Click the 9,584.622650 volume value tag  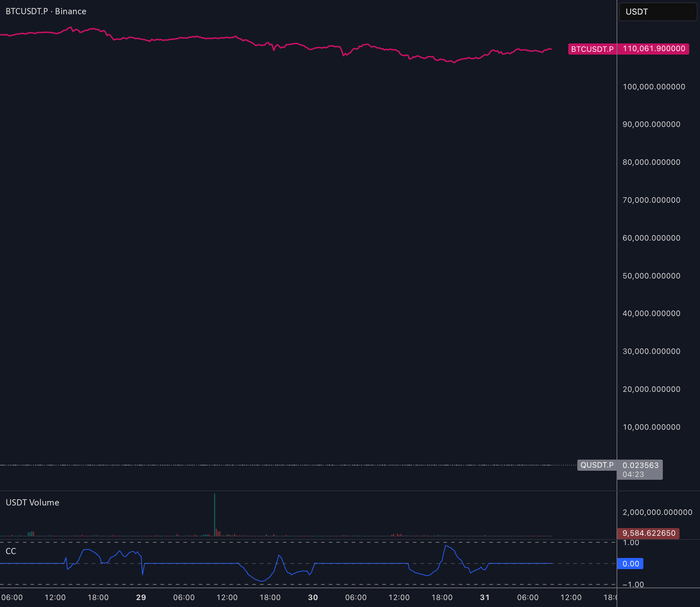click(x=649, y=533)
